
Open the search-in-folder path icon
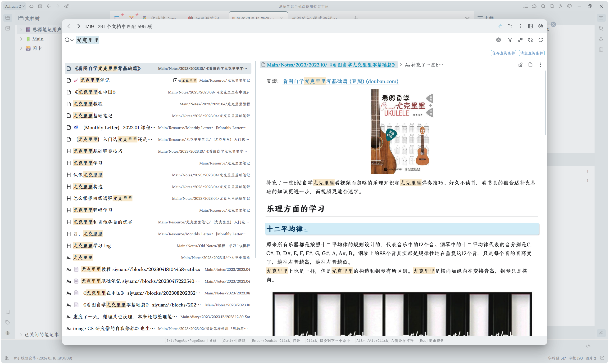click(x=510, y=26)
